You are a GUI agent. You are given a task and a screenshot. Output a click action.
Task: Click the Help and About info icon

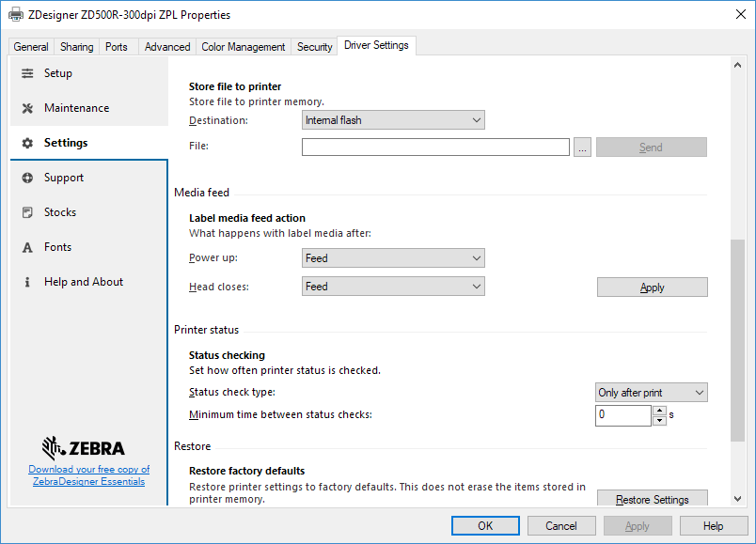(x=25, y=282)
